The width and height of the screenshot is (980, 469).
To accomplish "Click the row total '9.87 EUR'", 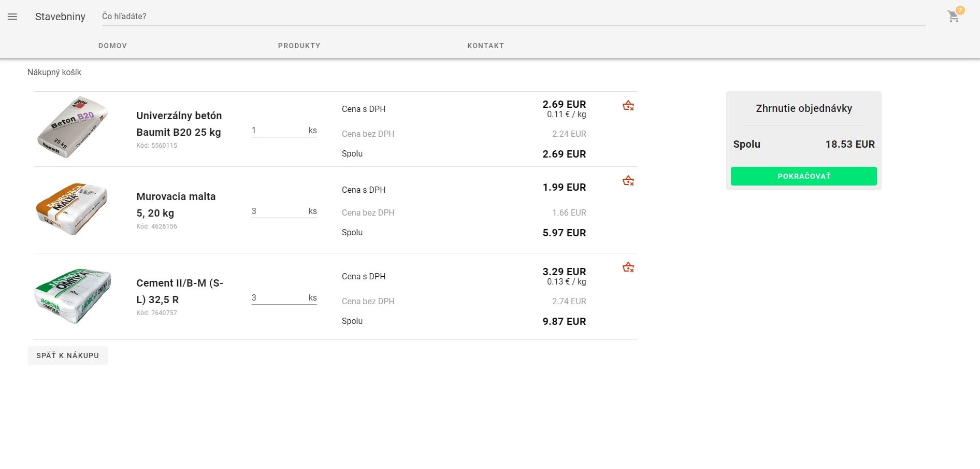I will point(564,321).
